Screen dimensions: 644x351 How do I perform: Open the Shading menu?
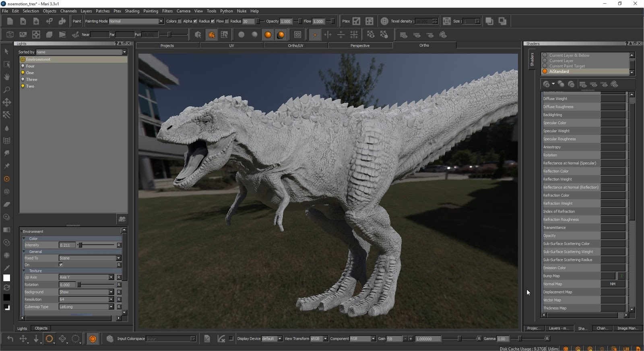pyautogui.click(x=132, y=11)
